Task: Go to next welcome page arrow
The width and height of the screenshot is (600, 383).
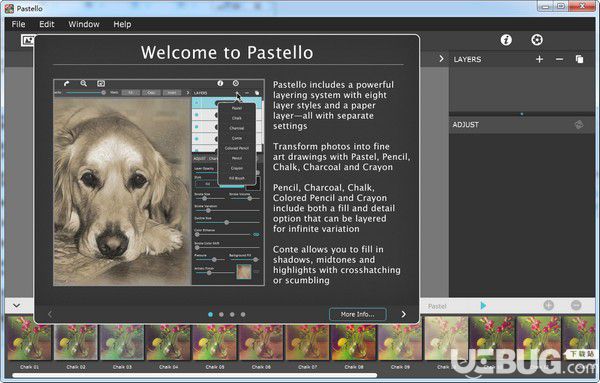Action: point(403,314)
